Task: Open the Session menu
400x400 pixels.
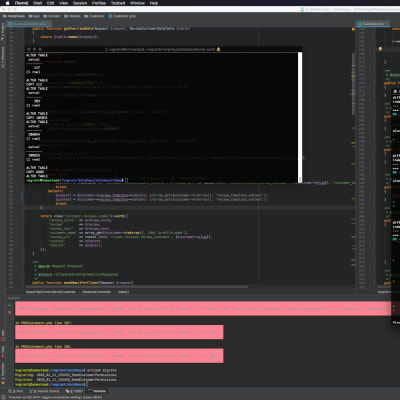Action: point(80,3)
